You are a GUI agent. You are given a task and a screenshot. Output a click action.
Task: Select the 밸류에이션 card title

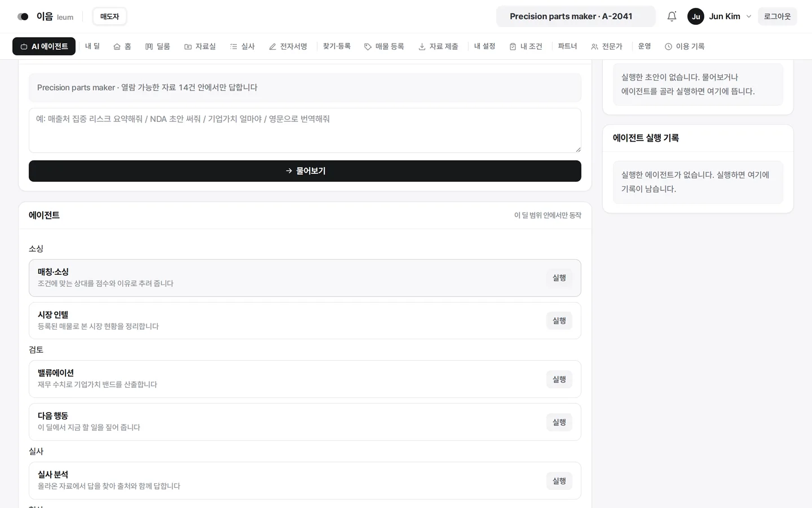[x=56, y=373]
